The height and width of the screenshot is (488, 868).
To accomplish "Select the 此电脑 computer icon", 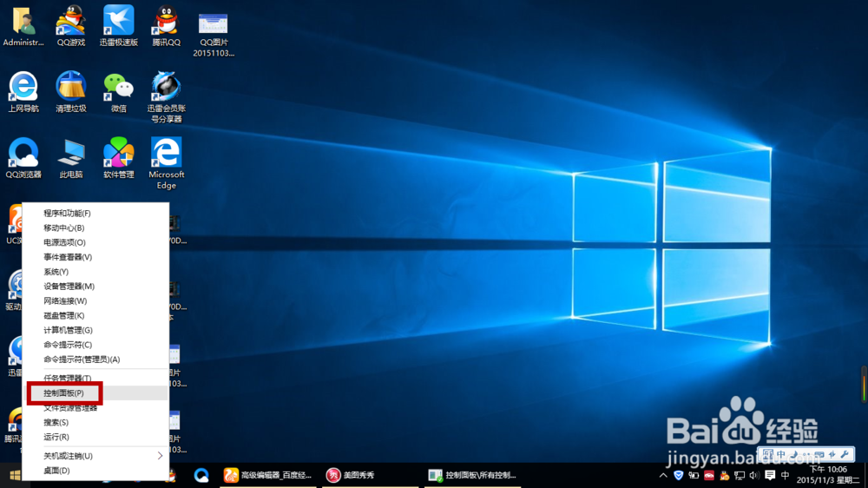I will 71,158.
